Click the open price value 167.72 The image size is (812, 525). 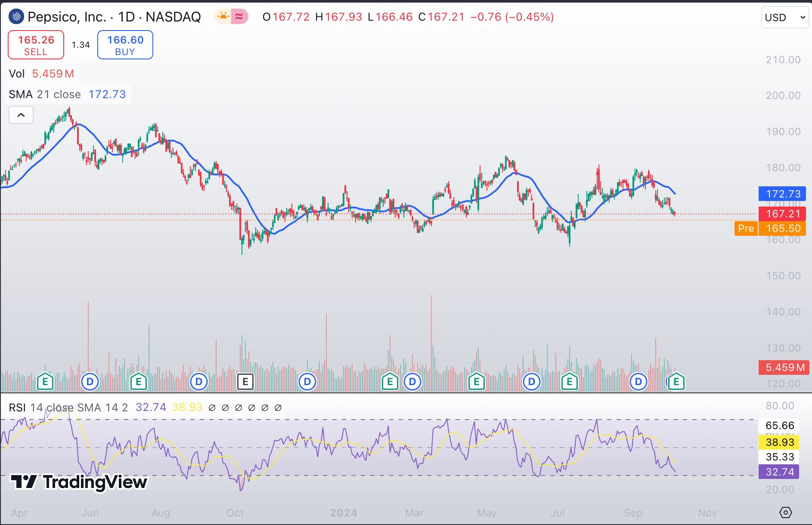coord(291,17)
